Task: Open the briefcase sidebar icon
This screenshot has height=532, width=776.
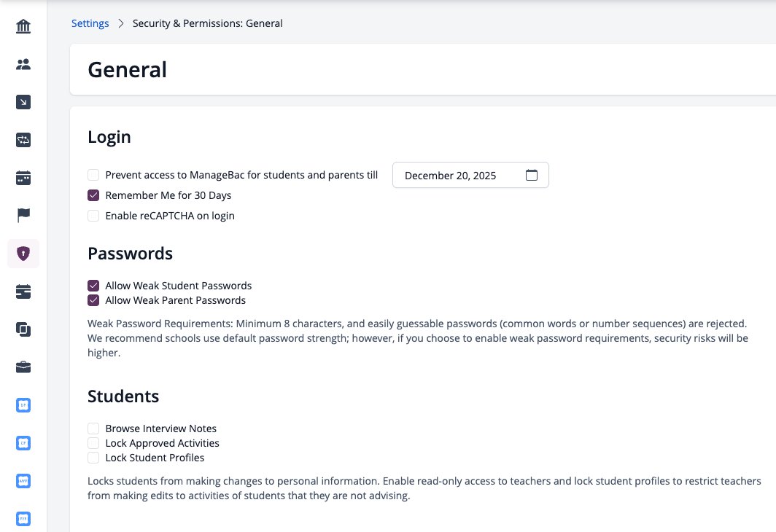Action: (23, 367)
